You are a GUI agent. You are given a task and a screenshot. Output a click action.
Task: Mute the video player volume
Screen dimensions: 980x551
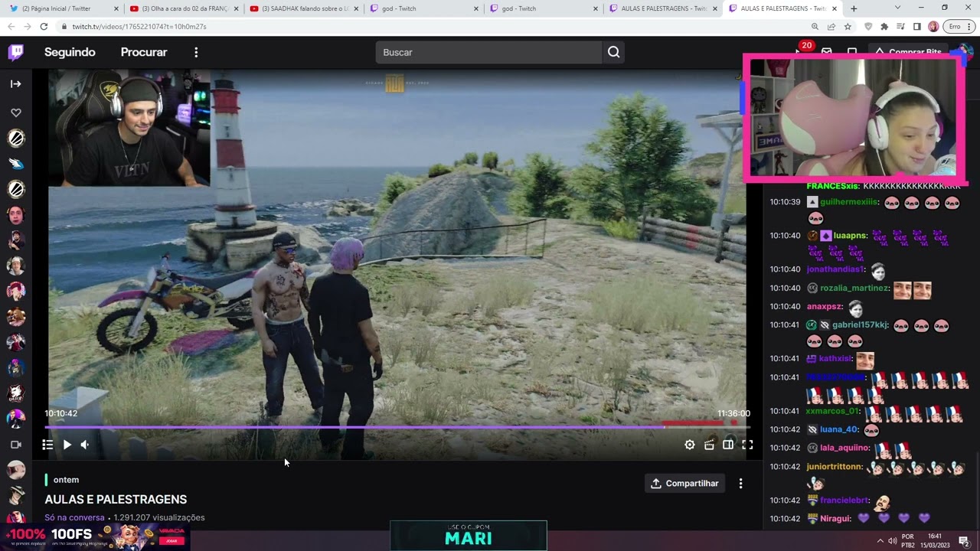(85, 445)
